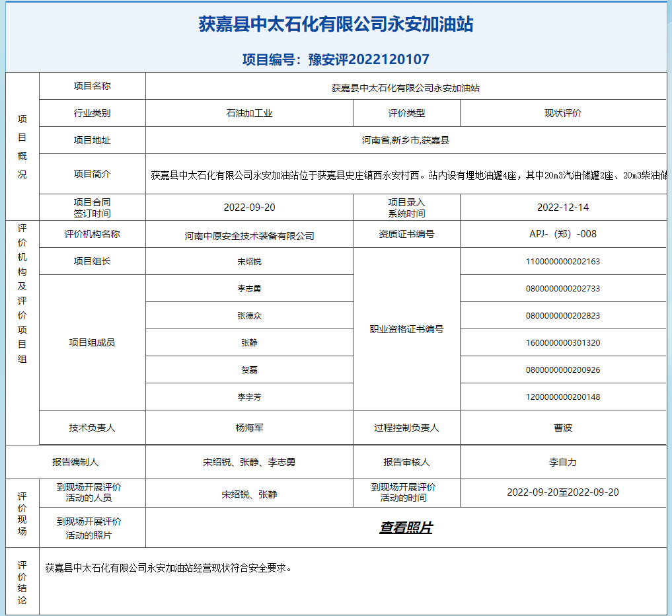Click the page title 获嘉县中太石化有限公司永安加油站
The height and width of the screenshot is (616, 672).
click(x=336, y=24)
